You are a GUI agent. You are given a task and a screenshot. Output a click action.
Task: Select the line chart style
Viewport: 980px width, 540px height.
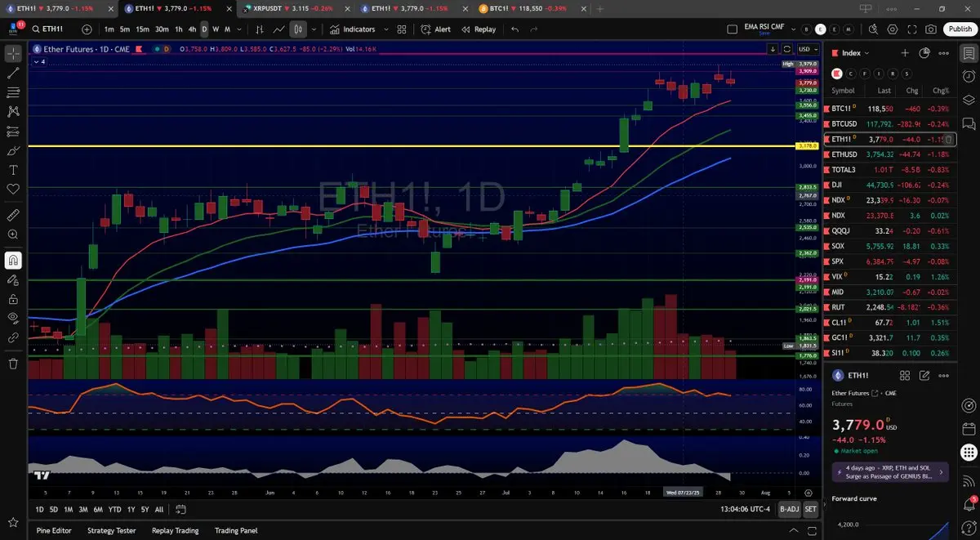click(x=278, y=29)
